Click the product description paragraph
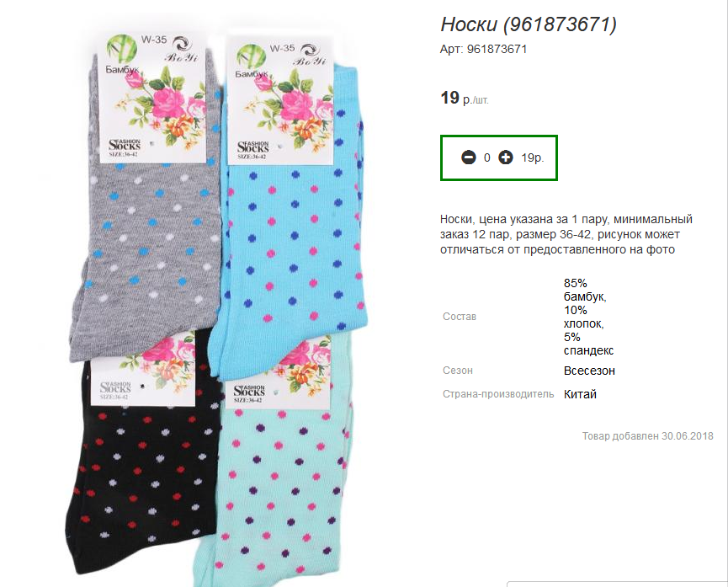This screenshot has width=728, height=587. [x=566, y=234]
